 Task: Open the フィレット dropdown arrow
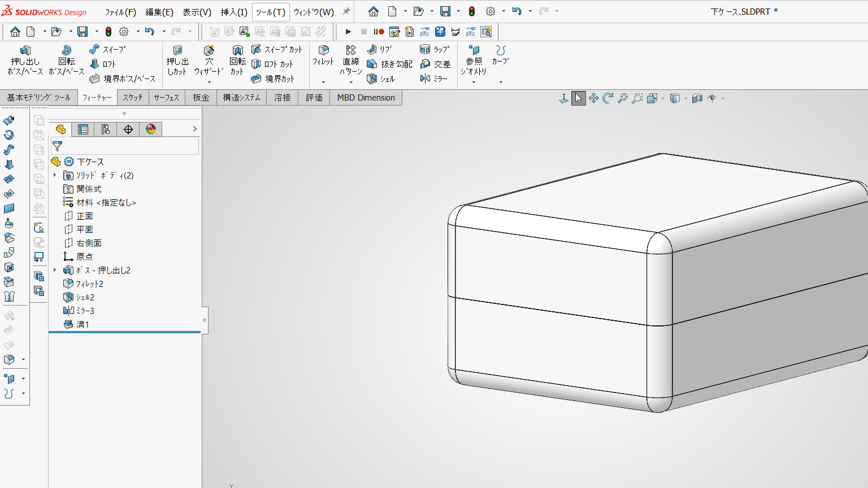click(x=323, y=82)
